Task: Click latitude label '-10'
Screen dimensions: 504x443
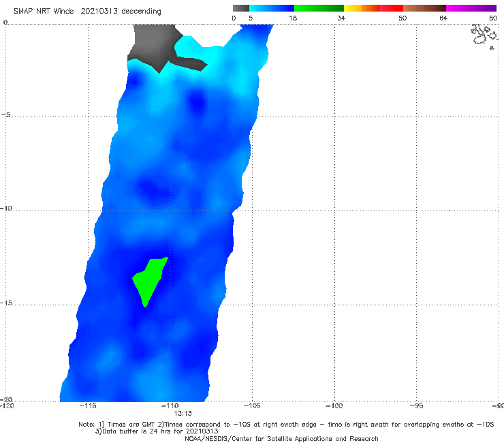Action: 6,208
